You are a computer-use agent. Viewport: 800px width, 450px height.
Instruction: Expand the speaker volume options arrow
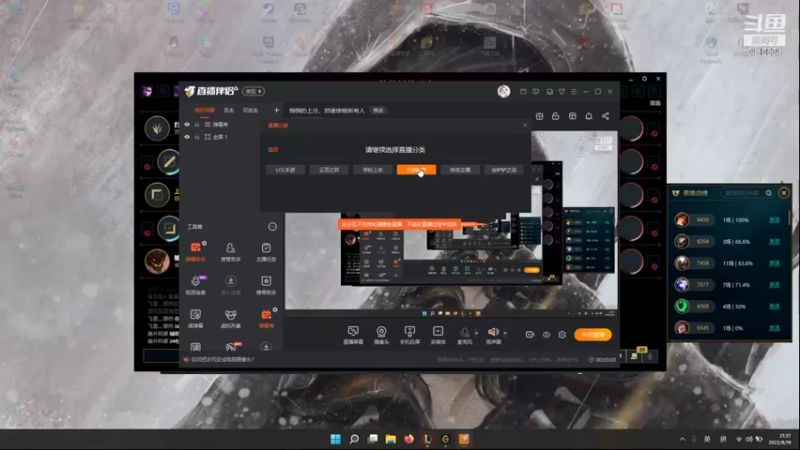(505, 333)
